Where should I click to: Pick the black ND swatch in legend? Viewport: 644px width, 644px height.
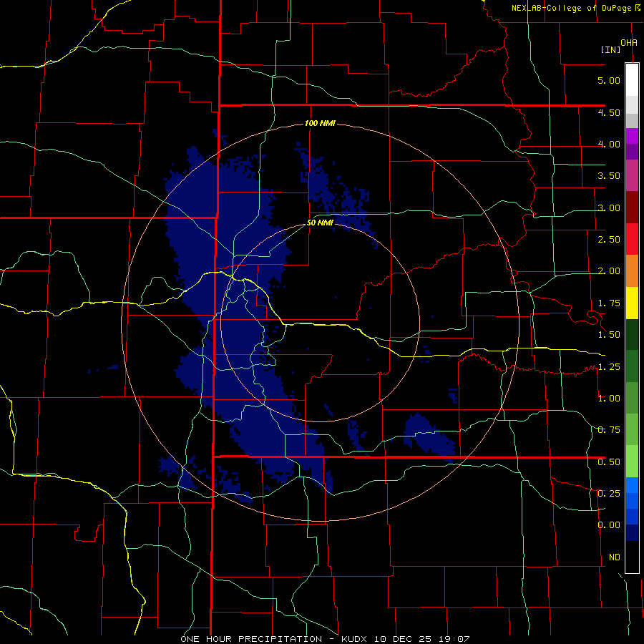(632, 557)
